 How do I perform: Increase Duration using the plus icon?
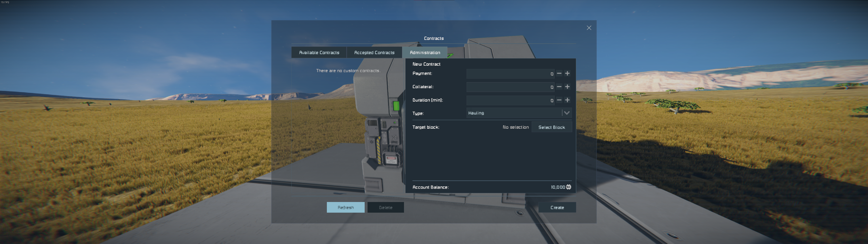click(x=567, y=100)
